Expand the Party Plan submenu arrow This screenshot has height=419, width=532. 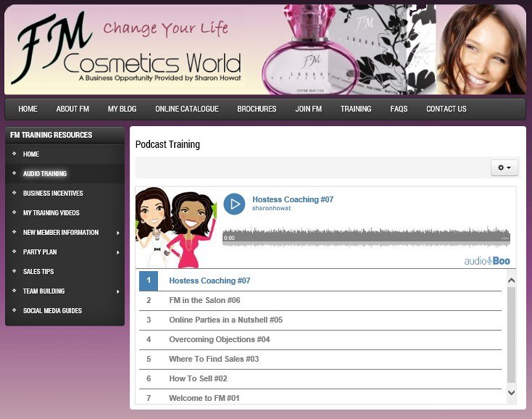pyautogui.click(x=117, y=252)
